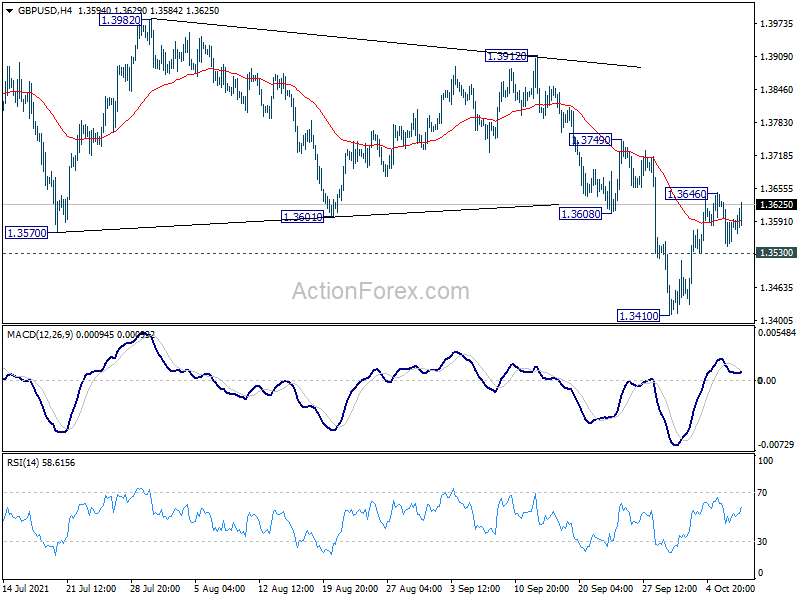This screenshot has height=600, width=800.
Task: Click the 1.34100 bottom price label
Action: 638,316
